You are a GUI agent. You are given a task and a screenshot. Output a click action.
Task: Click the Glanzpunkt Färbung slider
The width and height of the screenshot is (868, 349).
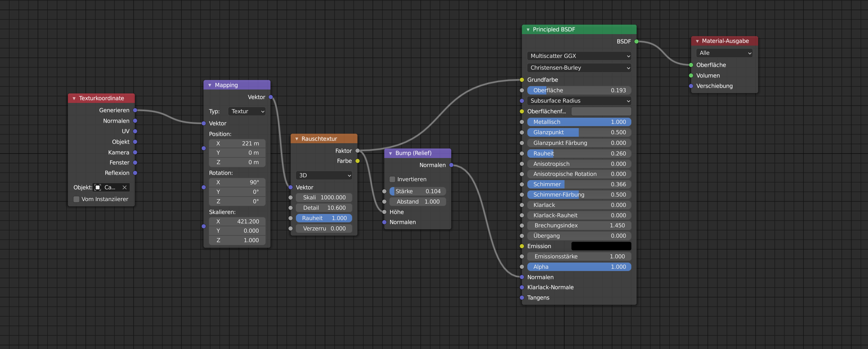579,143
